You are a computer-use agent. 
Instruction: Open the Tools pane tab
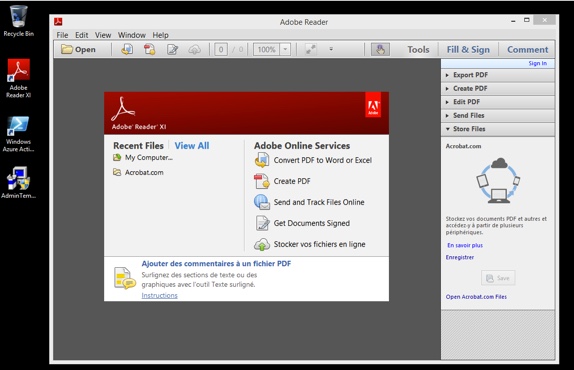[418, 49]
